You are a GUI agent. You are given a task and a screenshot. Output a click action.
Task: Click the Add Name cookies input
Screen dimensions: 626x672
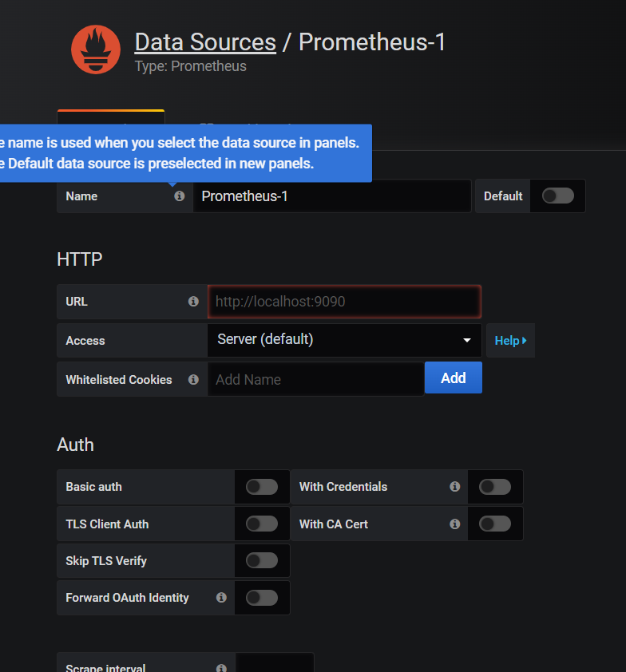point(316,379)
